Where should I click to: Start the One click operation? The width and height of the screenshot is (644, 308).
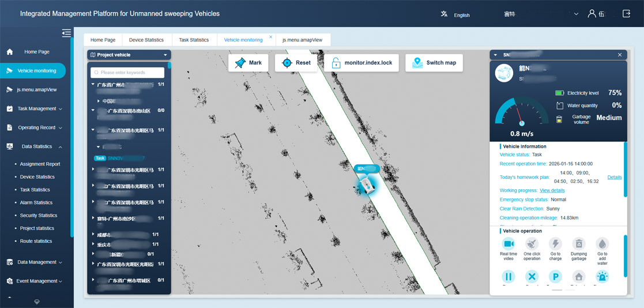(532, 245)
